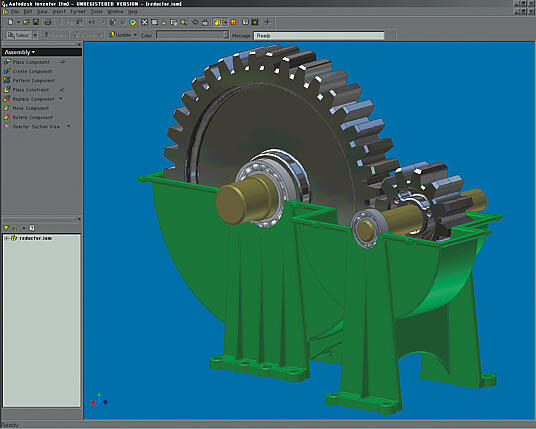Click the Look At icon
This screenshot has height=429, width=536.
[205, 22]
